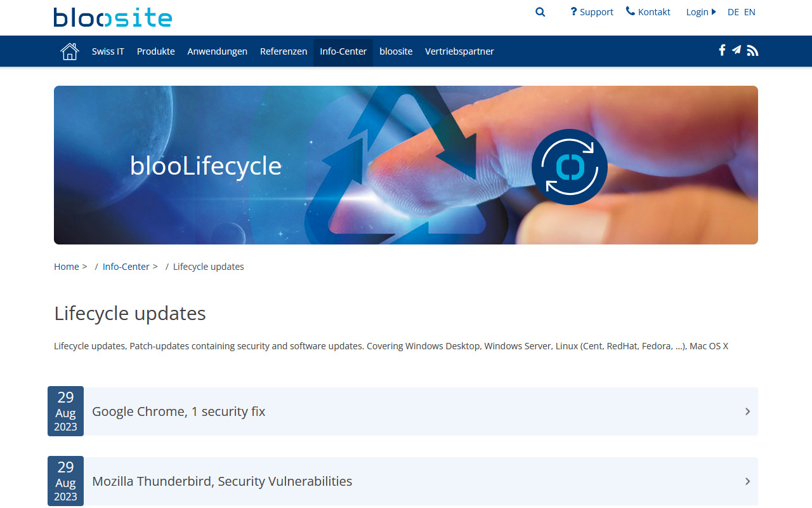
Task: Expand Google Chrome security fix entry arrow
Action: pyautogui.click(x=747, y=411)
